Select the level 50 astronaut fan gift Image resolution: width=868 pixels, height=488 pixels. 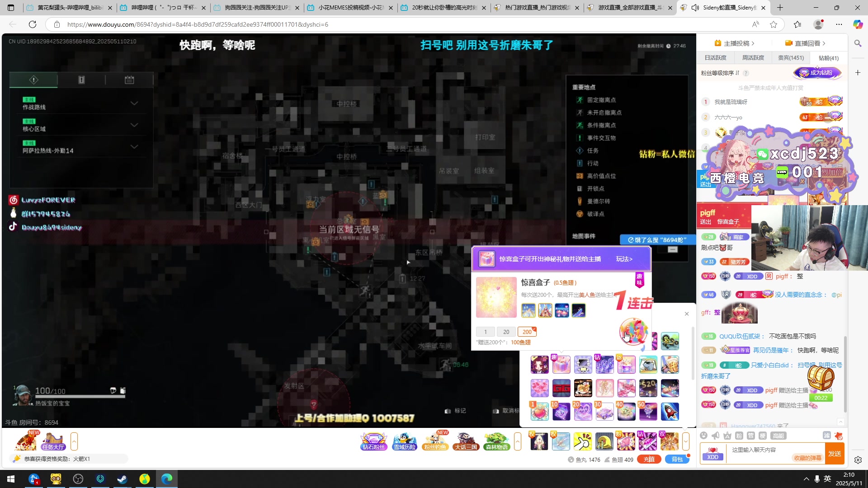point(648,412)
